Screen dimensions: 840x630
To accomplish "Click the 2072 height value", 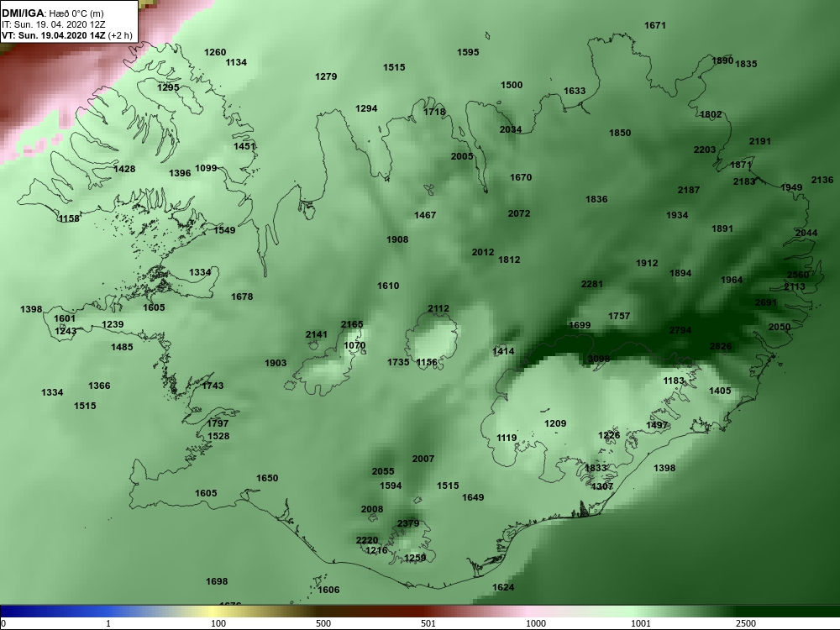I will pos(519,213).
